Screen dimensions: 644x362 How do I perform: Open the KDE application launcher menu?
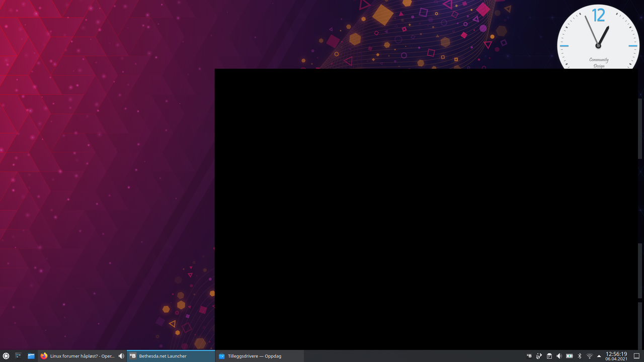pyautogui.click(x=6, y=356)
